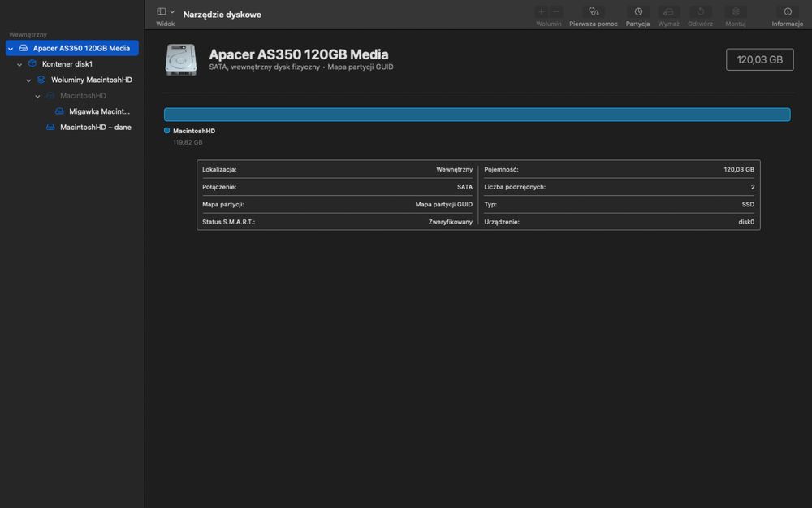Click the remove volume minus icon
This screenshot has height=508, width=812.
(556, 11)
